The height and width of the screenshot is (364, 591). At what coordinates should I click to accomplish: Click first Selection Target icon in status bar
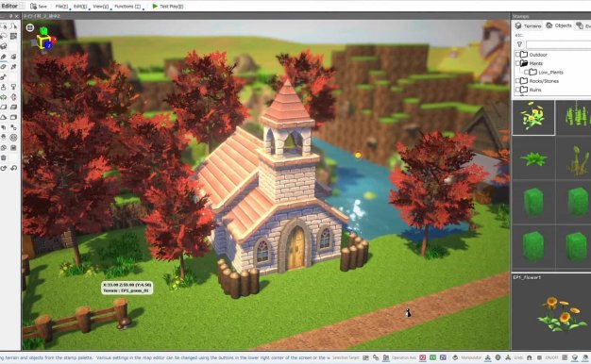pyautogui.click(x=365, y=357)
